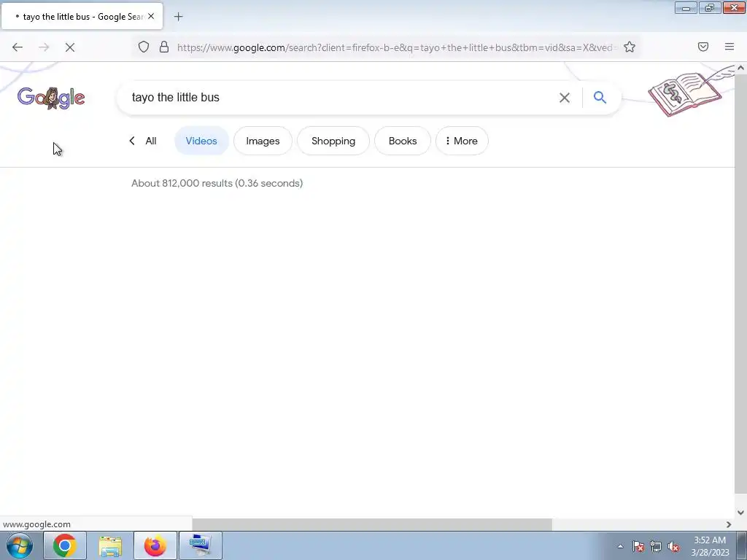Open the clock showing 3:52 AM
The height and width of the screenshot is (560, 747).
click(x=710, y=546)
